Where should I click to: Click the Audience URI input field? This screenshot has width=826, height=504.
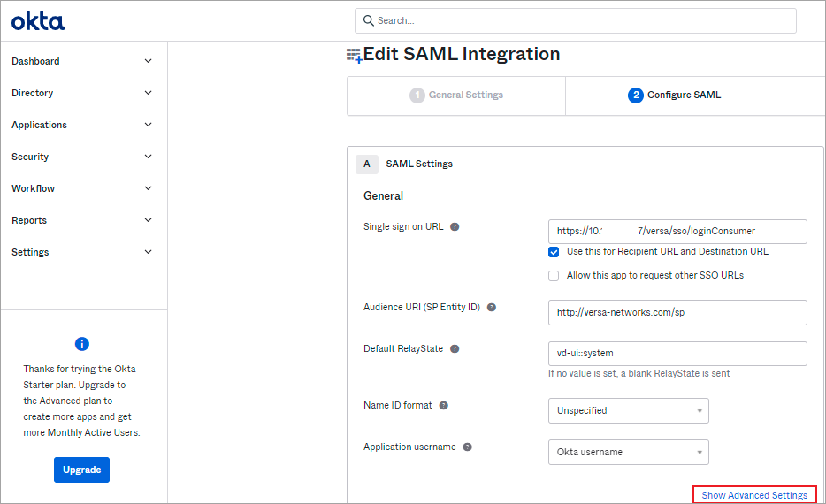(677, 313)
